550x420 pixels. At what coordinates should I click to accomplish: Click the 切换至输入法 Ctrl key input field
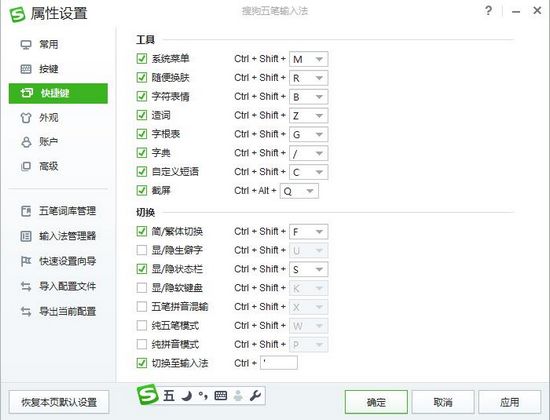point(279,363)
